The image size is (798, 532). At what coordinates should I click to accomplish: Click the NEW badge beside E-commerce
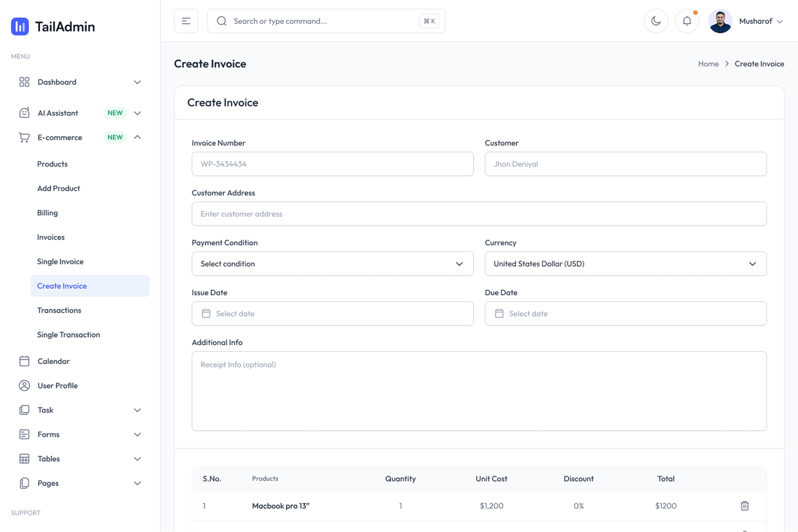point(115,137)
